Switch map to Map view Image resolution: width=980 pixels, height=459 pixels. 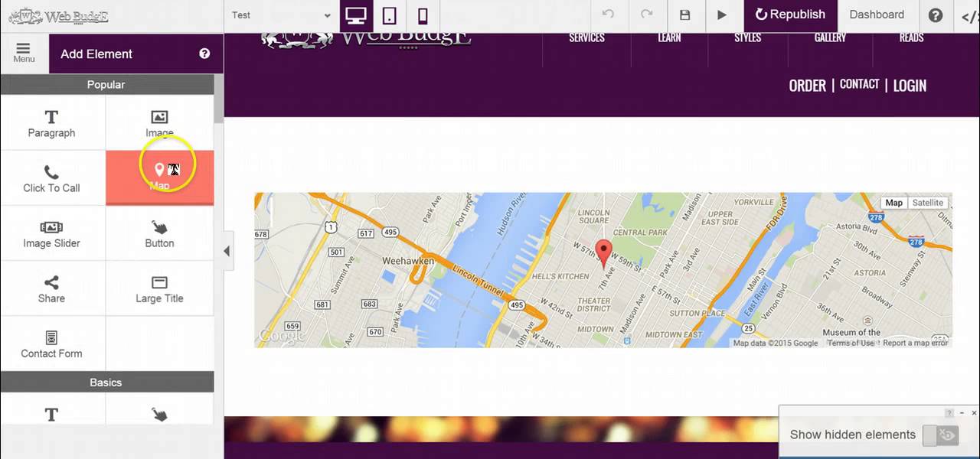[x=893, y=203]
